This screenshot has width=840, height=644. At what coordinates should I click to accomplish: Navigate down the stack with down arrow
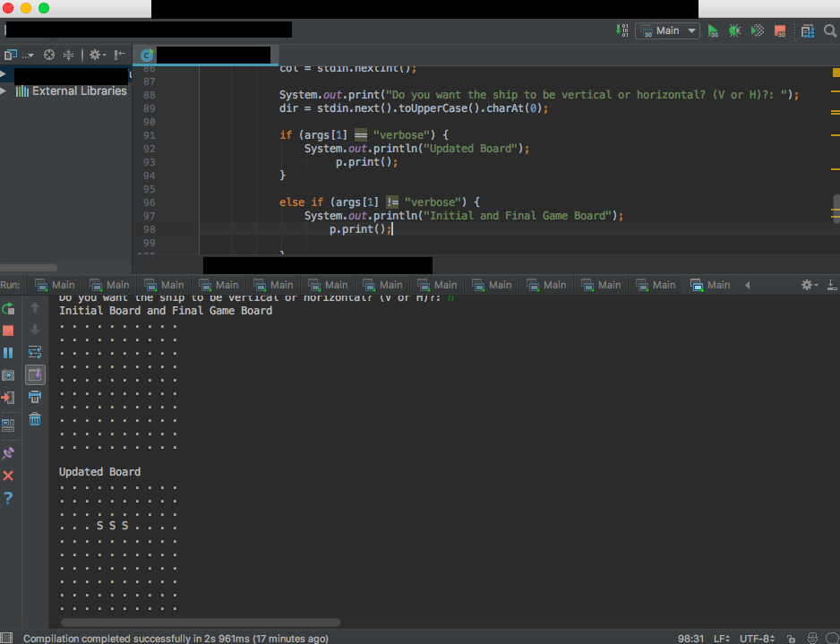coord(34,330)
